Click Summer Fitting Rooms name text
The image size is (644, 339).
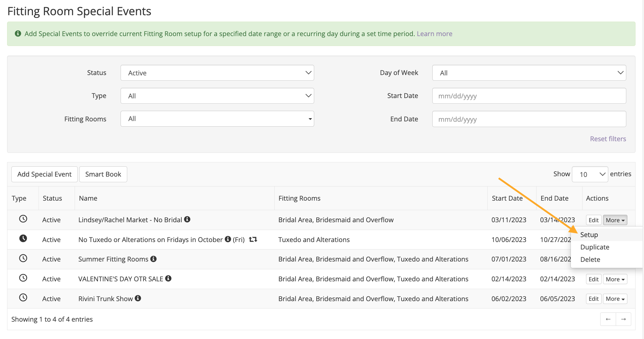coord(113,259)
